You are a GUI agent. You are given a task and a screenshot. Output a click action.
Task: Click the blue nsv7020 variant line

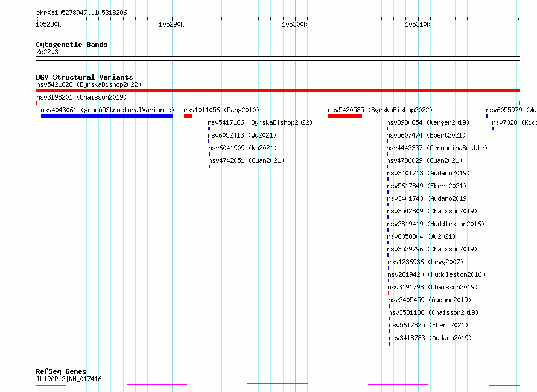[x=506, y=128]
